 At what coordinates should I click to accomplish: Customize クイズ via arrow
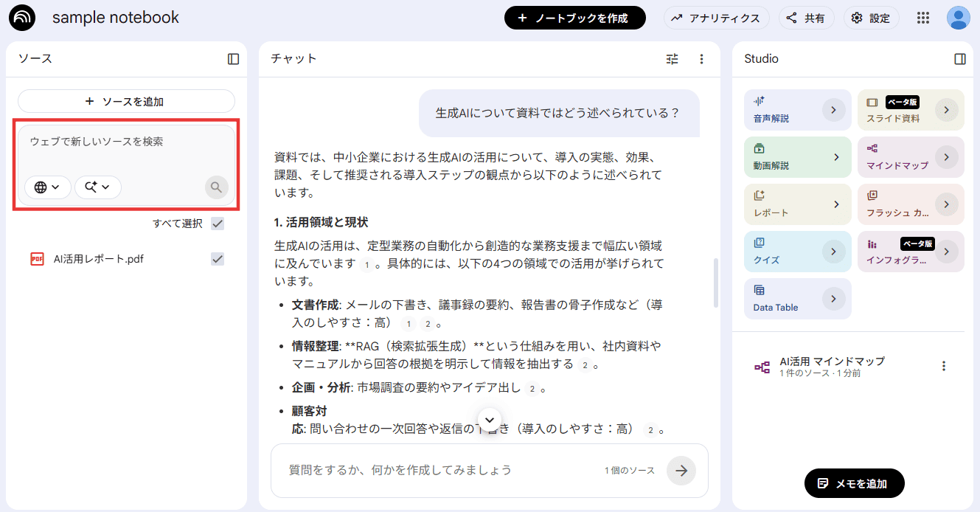[x=833, y=252]
